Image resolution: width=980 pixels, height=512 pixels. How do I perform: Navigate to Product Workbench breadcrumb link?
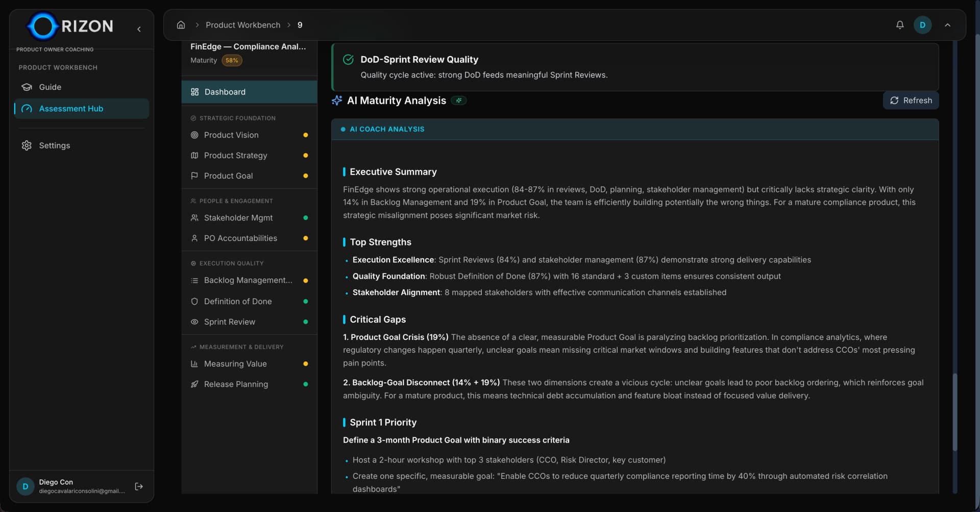click(243, 25)
